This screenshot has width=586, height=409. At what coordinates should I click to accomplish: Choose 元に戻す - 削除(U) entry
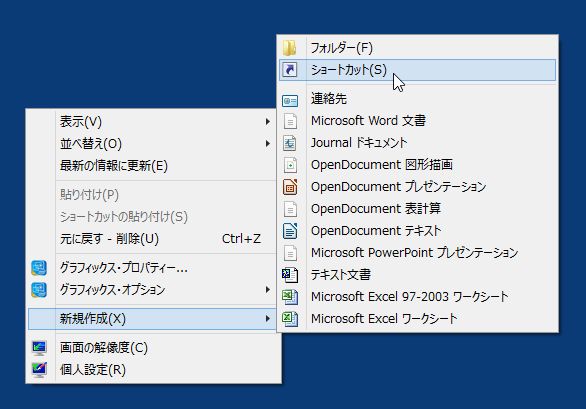(153, 239)
